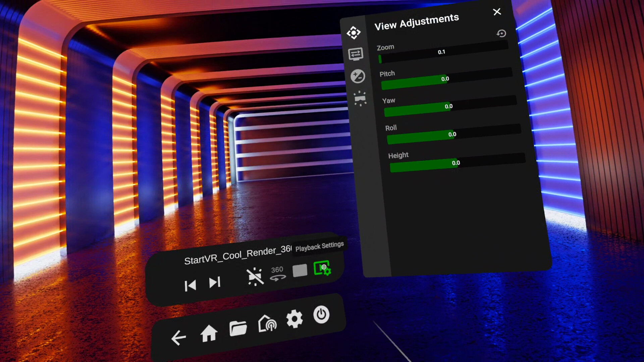
Task: Open the ambient lighting sidebar tab
Action: click(x=360, y=99)
